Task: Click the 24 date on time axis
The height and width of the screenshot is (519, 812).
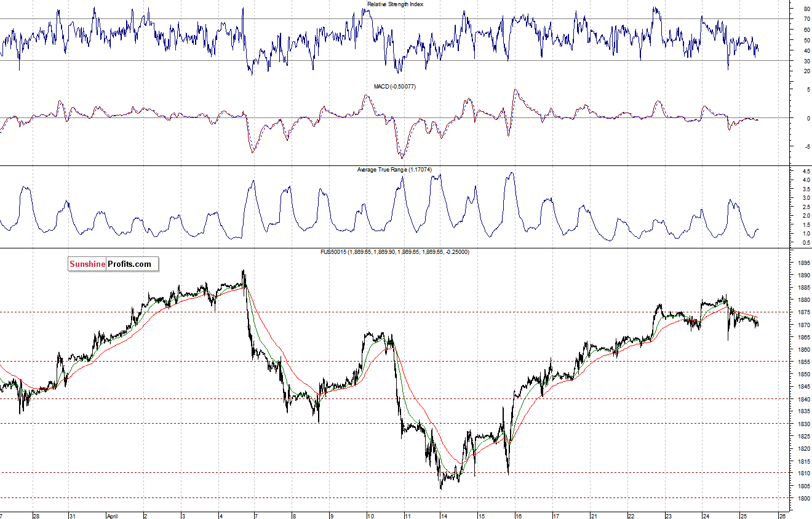Action: 706,516
